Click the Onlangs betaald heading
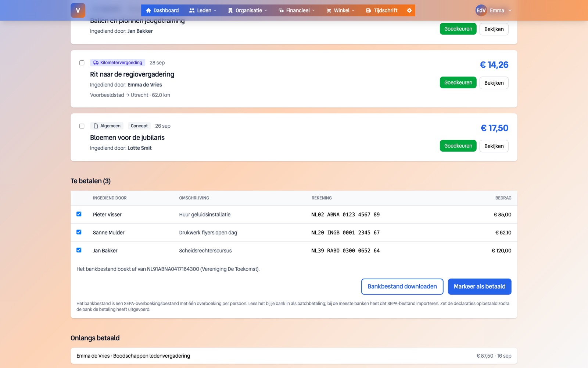Viewport: 588px width, 368px height. (95, 338)
